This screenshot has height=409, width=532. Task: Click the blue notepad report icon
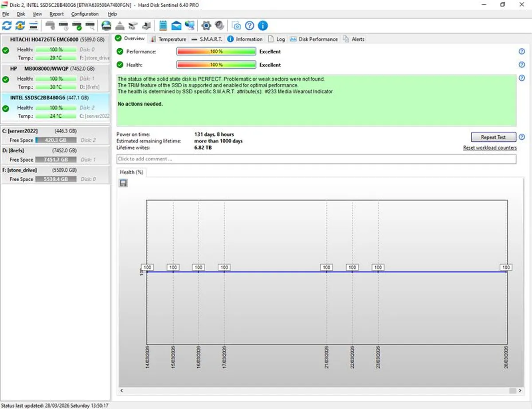click(163, 25)
